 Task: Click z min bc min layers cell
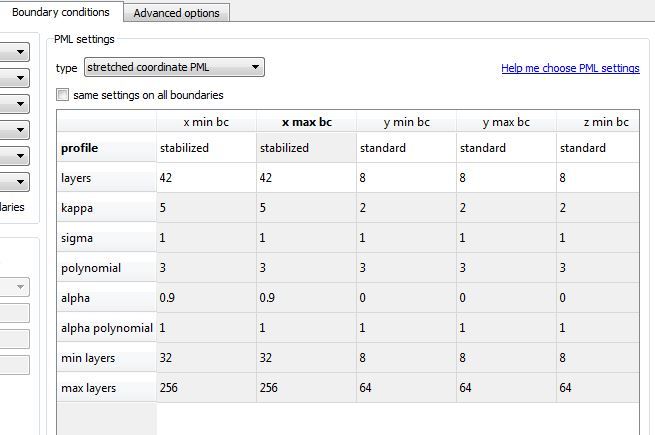coord(596,358)
